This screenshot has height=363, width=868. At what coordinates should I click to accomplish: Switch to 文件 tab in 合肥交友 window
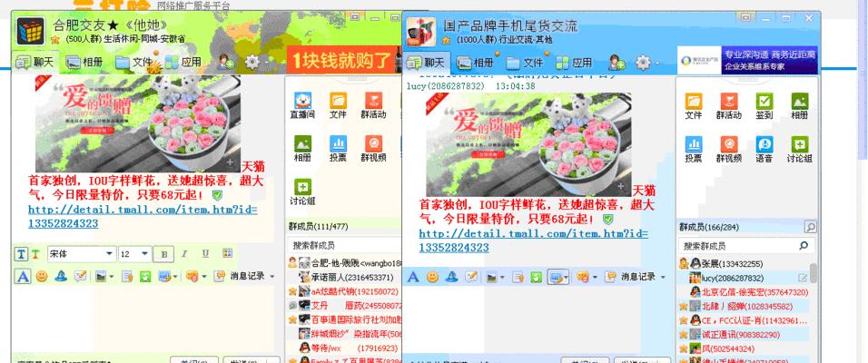[x=134, y=62]
